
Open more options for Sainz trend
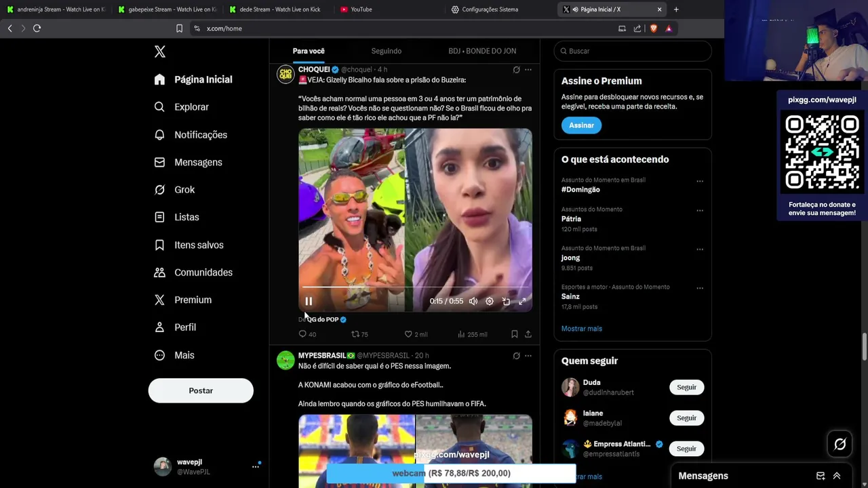click(x=700, y=287)
